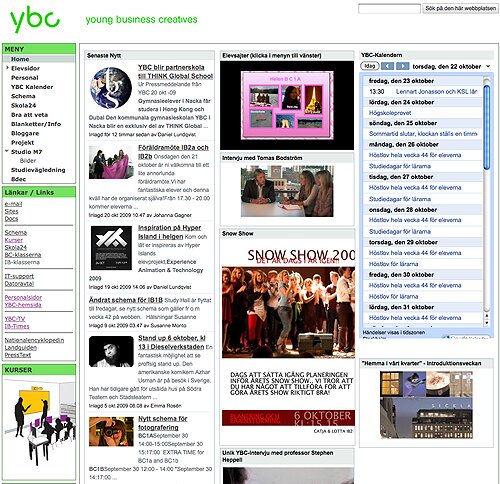Click the Kurser link in Länkar
The image size is (500, 484).
[14, 240]
